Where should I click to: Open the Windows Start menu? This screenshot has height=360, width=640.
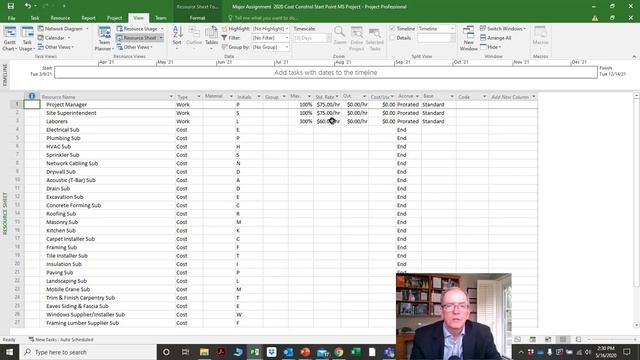coord(9,352)
